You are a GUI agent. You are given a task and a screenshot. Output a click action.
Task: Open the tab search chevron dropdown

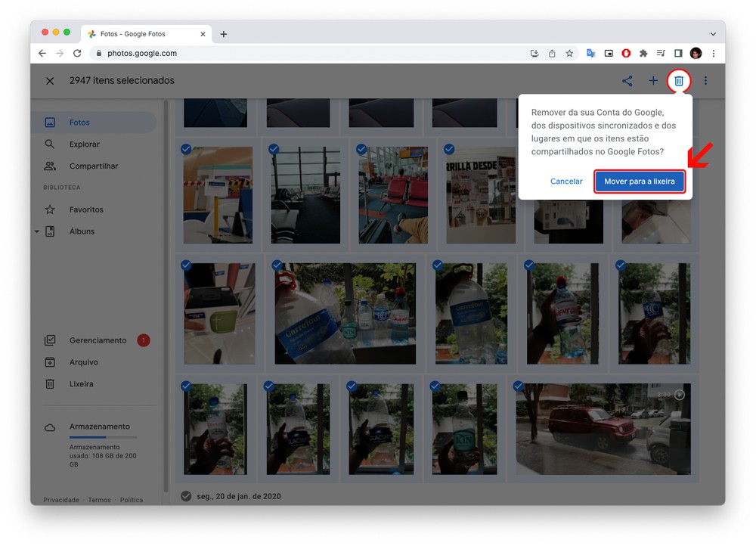pos(712,34)
